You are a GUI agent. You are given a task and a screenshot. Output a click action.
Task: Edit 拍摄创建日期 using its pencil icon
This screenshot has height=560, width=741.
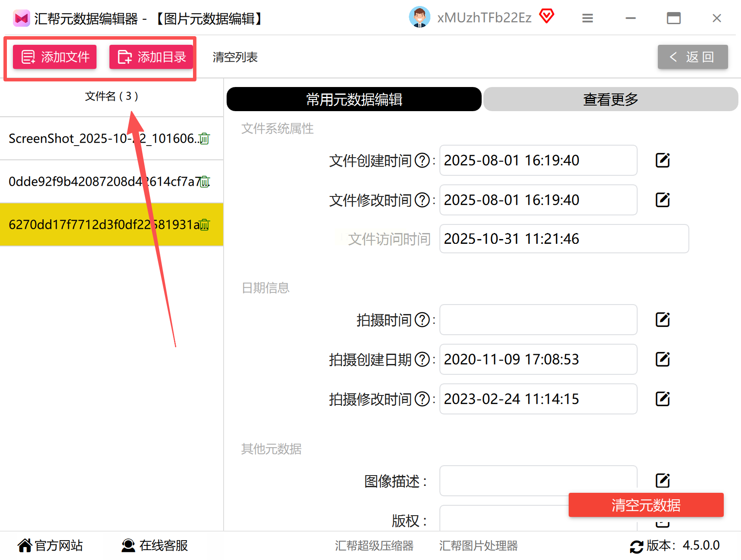coord(663,359)
